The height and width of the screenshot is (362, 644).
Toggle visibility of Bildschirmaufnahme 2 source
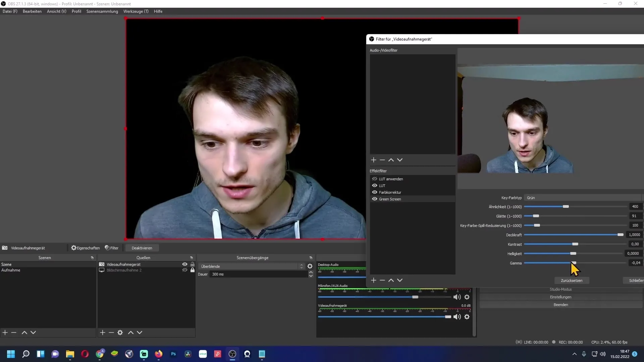click(185, 270)
